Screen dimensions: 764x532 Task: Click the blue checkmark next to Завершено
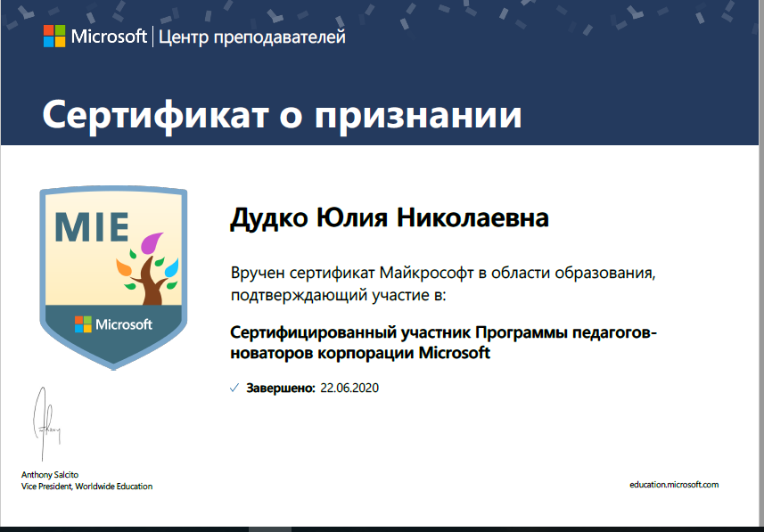tap(234, 389)
